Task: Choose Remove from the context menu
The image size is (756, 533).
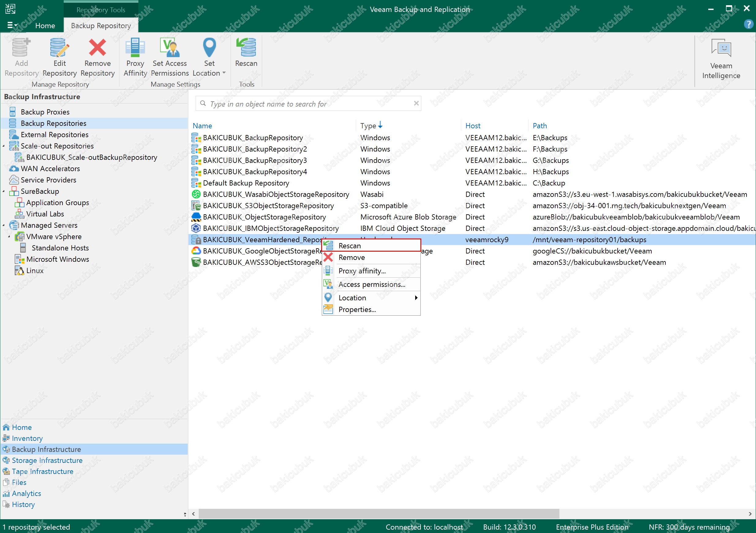Action: [x=371, y=257]
